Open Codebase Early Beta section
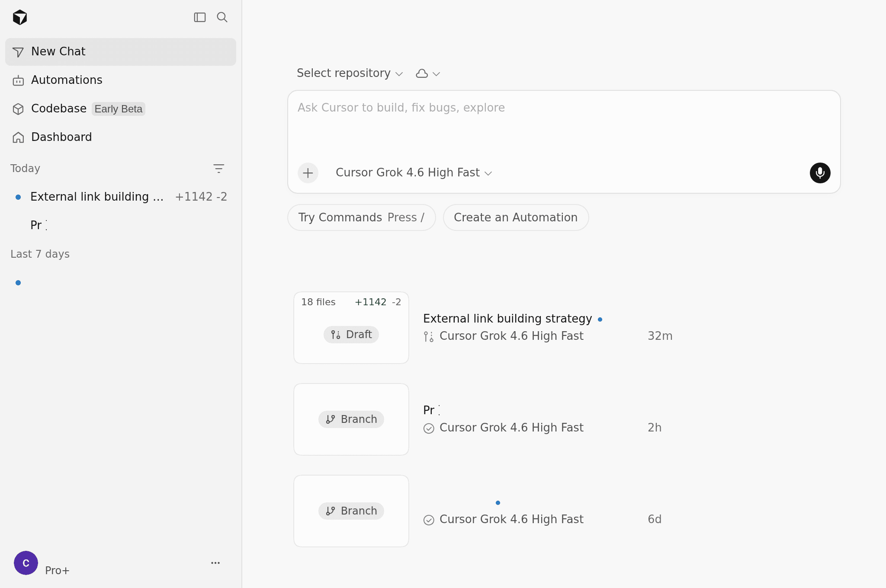Image resolution: width=886 pixels, height=588 pixels. point(121,109)
